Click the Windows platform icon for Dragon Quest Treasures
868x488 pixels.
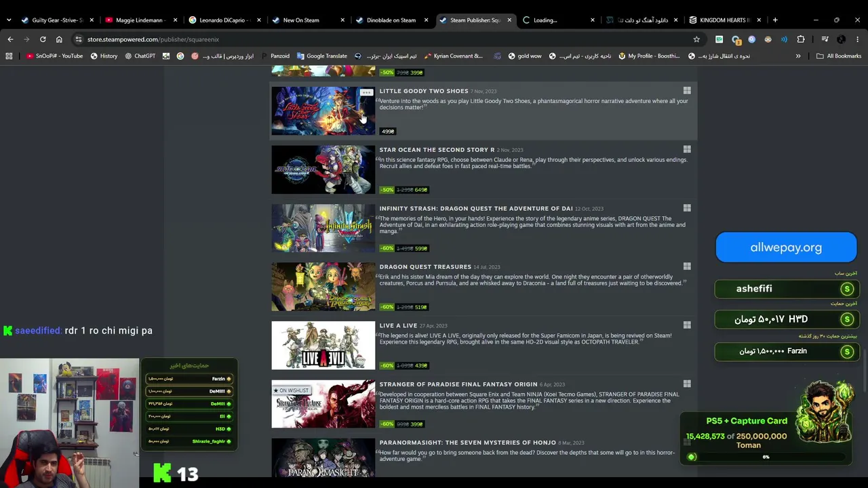pos(687,266)
